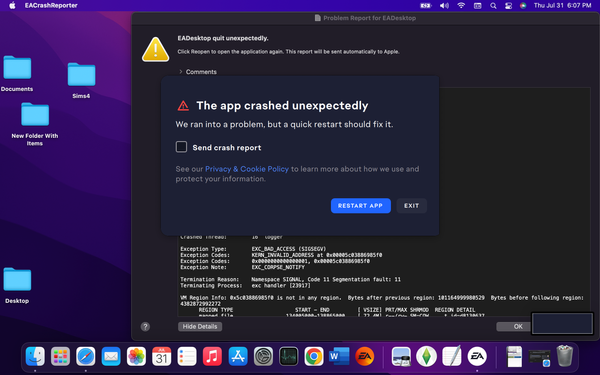The width and height of the screenshot is (600, 375).
Task: Click the EXC_CORPSE_NOTIFY exception note
Action: (x=278, y=267)
